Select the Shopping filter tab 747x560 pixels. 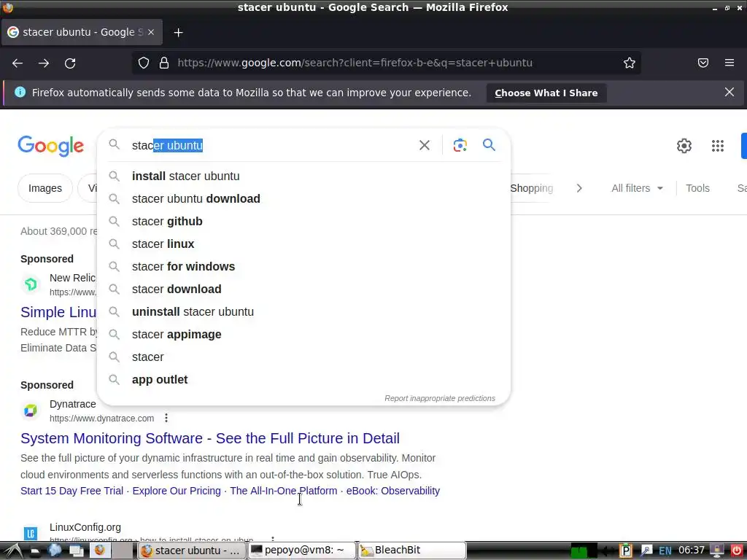click(531, 188)
